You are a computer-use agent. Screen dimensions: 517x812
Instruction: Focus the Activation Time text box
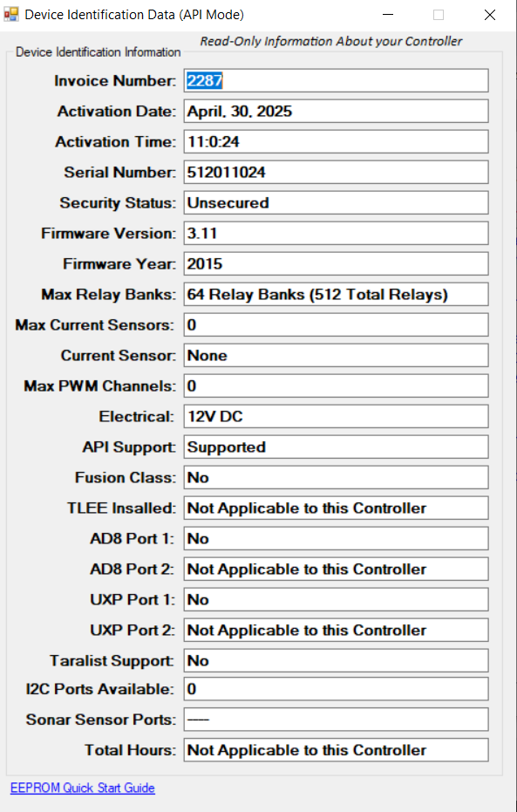[336, 142]
